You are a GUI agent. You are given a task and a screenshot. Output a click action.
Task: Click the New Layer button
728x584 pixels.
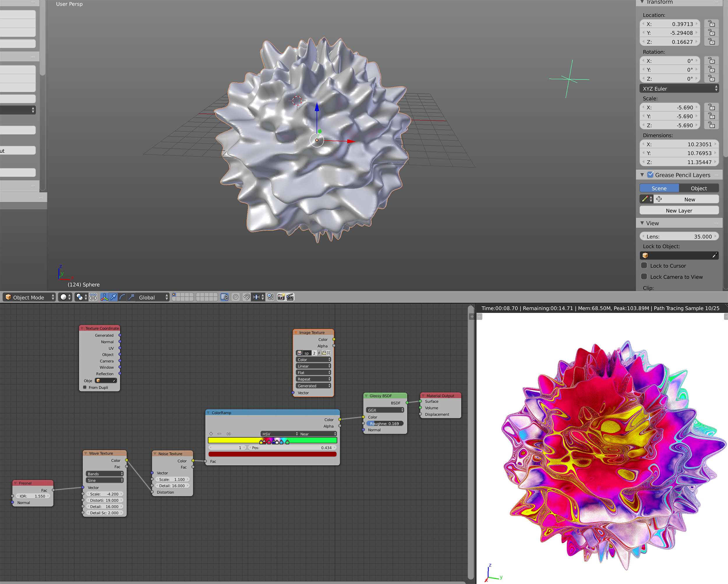679,210
